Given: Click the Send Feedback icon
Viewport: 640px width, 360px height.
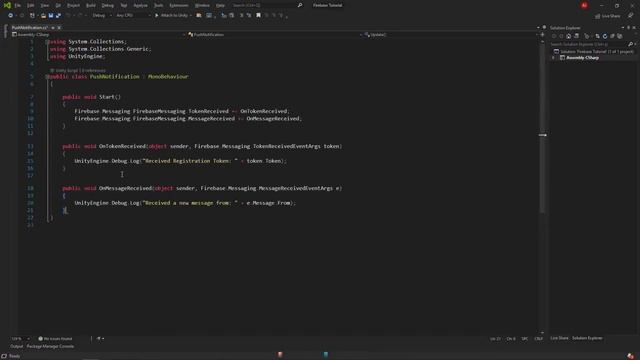Looking at the screenshot, I should 631,16.
